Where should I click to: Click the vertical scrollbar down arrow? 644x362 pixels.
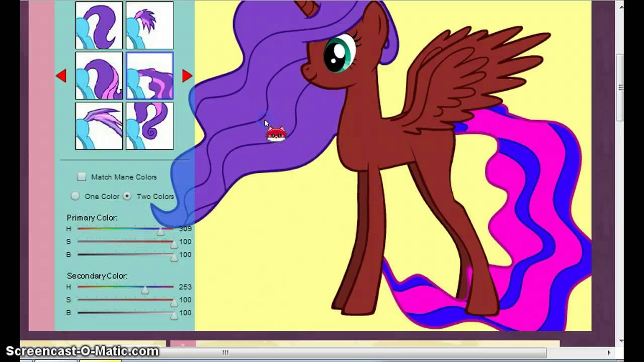(621, 341)
